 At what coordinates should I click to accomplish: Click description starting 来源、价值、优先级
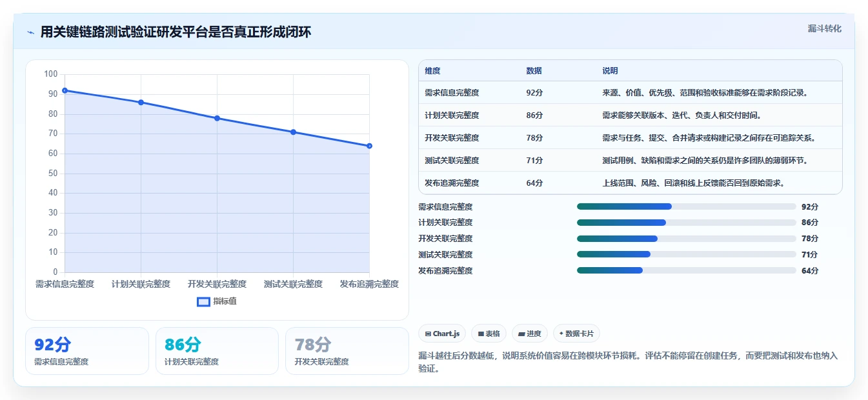pos(705,93)
